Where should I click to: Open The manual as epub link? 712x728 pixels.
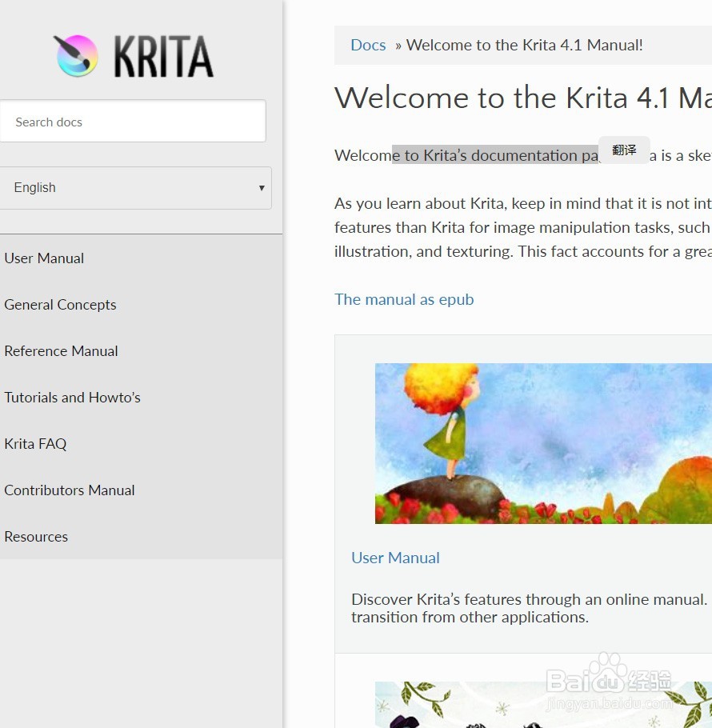[x=404, y=299]
